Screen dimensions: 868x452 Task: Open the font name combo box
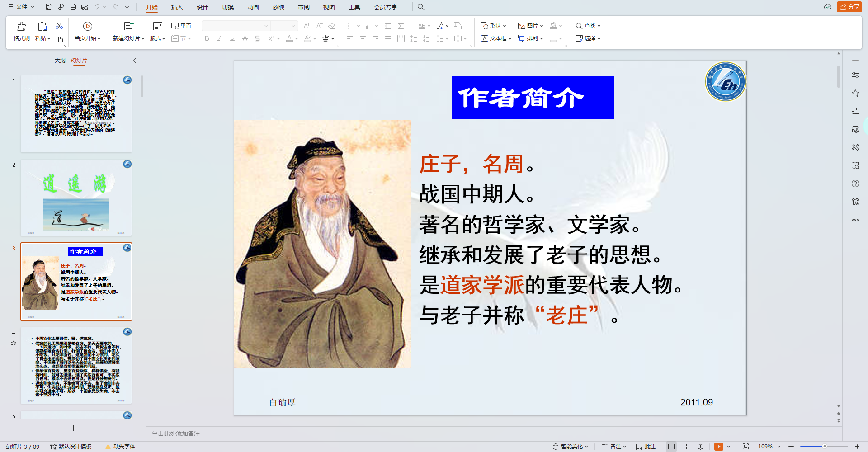coord(236,26)
